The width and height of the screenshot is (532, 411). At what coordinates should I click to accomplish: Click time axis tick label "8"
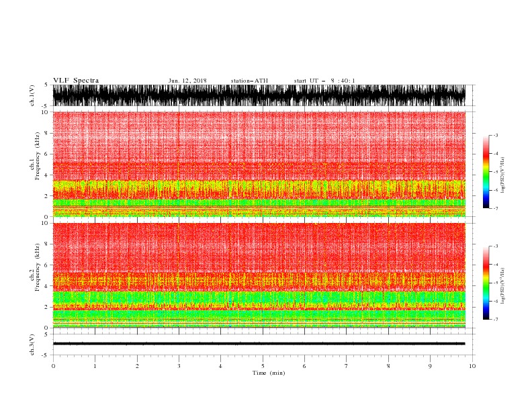point(388,366)
